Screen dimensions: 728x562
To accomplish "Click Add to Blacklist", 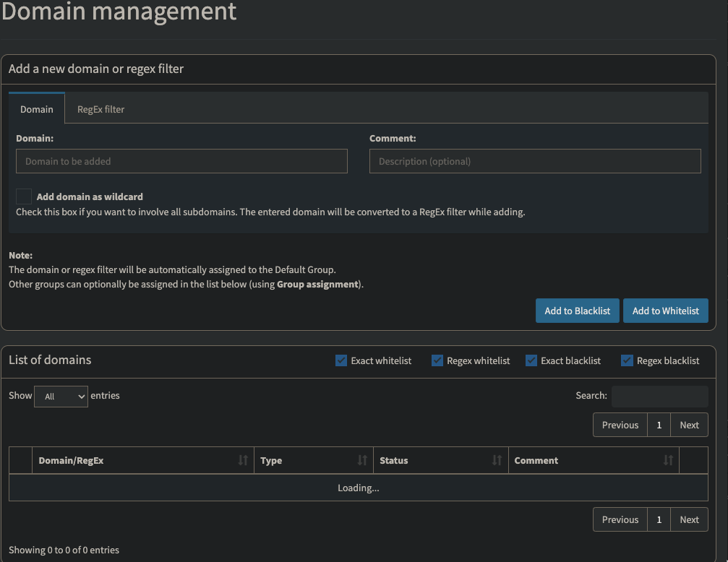I will tap(577, 311).
